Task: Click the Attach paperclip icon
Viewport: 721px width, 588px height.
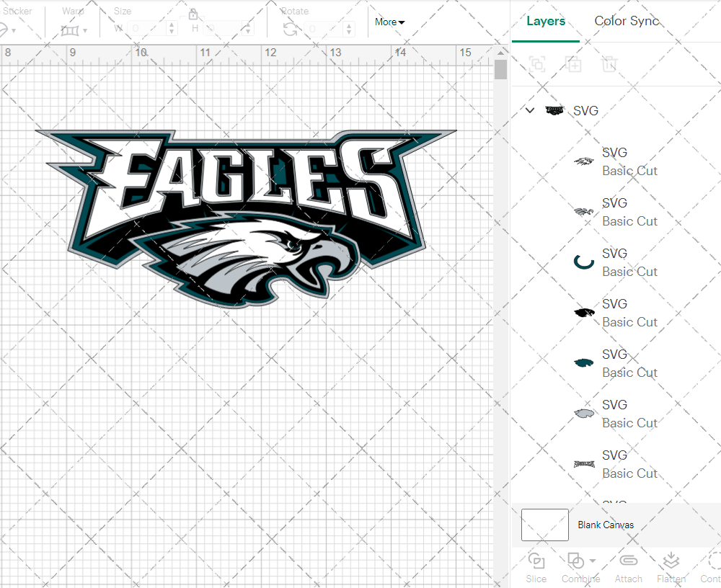Action: pyautogui.click(x=628, y=561)
